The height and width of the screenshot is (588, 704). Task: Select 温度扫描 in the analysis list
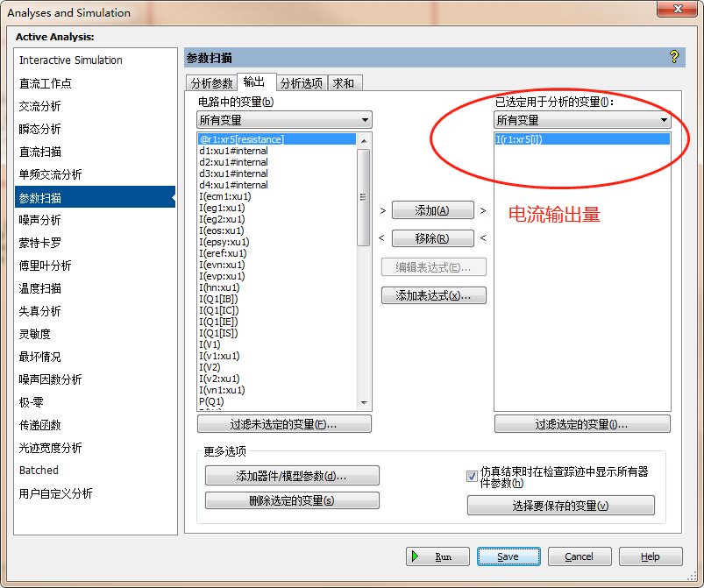point(40,287)
